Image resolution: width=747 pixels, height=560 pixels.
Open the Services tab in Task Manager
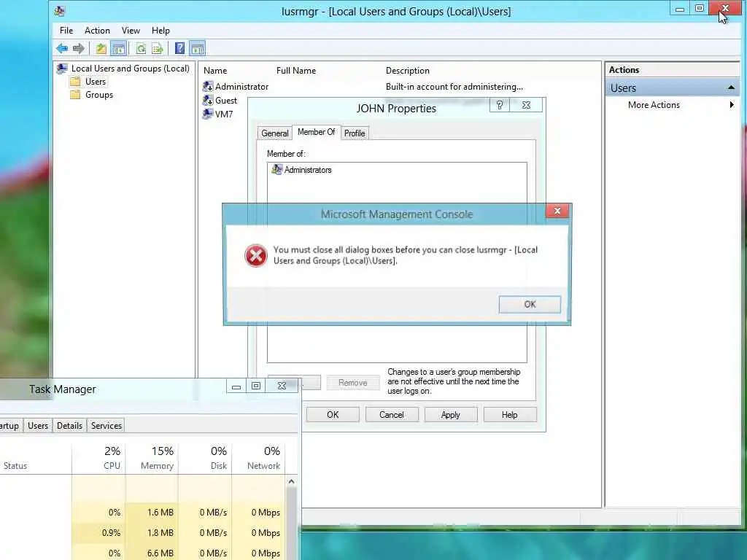click(x=107, y=426)
